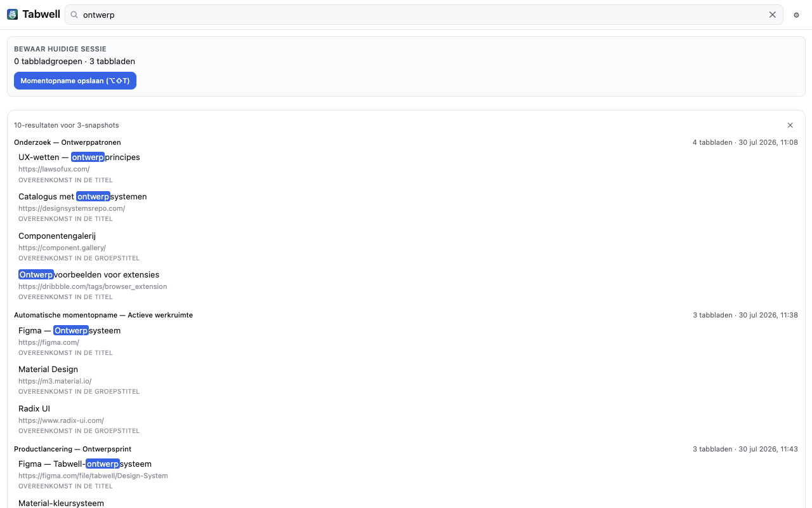Click the search magnifier icon
The width and height of the screenshot is (812, 508).
tap(74, 15)
